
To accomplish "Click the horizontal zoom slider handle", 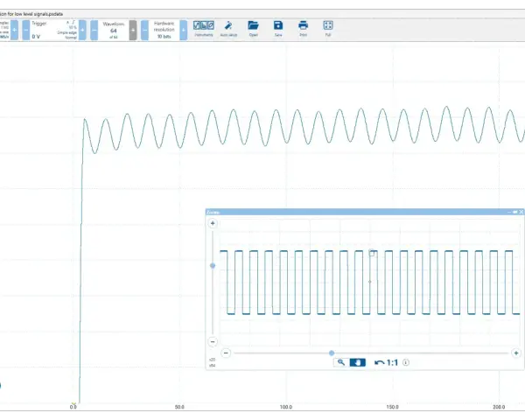I will click(332, 353).
